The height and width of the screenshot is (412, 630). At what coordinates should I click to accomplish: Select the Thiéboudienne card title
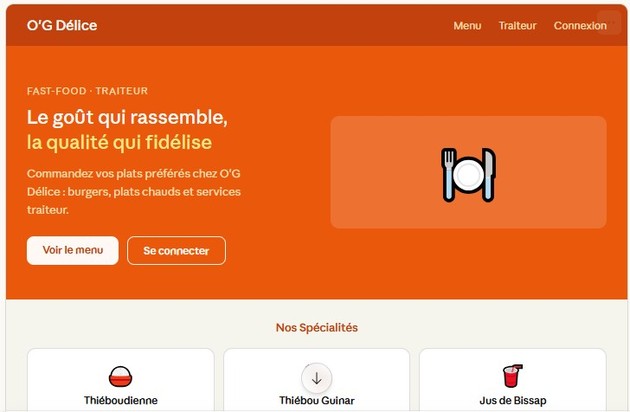tap(121, 400)
